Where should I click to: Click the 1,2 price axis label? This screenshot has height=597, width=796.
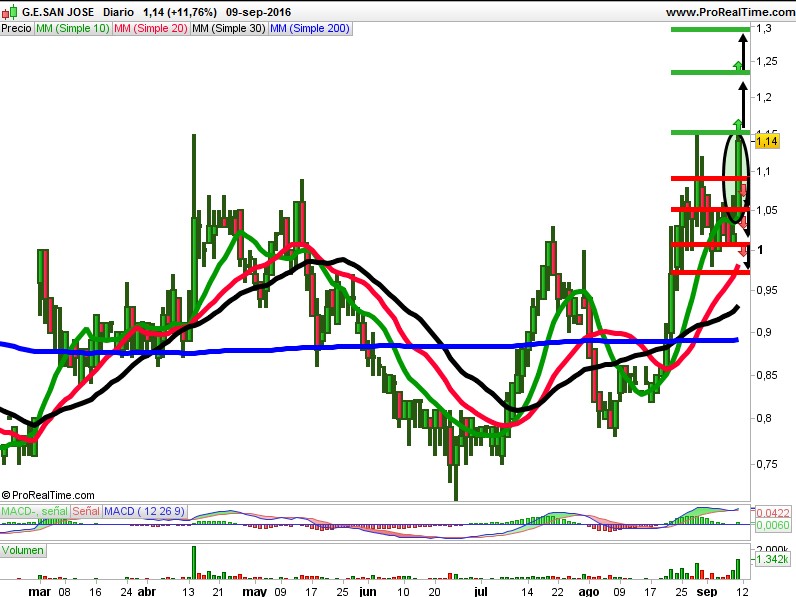(x=764, y=97)
